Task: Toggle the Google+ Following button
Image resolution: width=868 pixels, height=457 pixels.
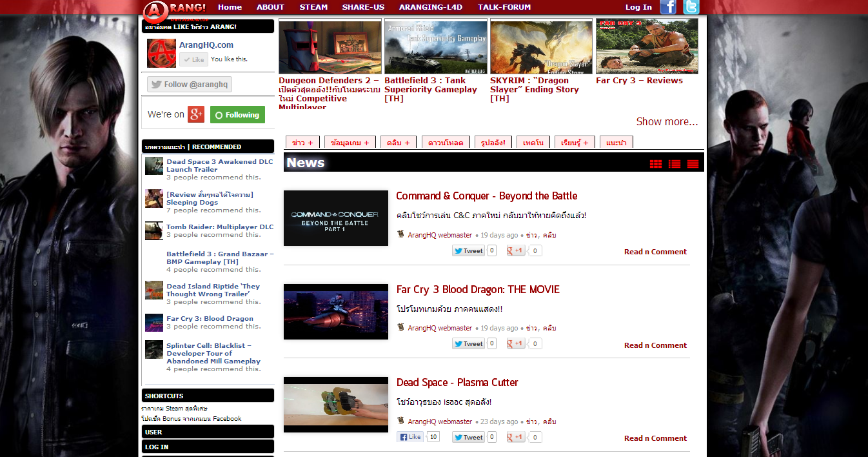Action: point(237,115)
